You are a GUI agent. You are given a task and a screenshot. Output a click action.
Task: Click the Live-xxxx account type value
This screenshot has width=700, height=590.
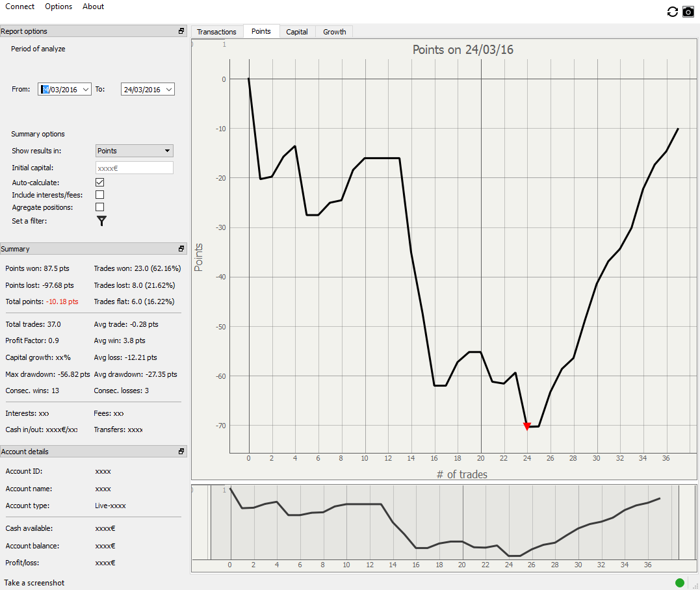tap(110, 506)
